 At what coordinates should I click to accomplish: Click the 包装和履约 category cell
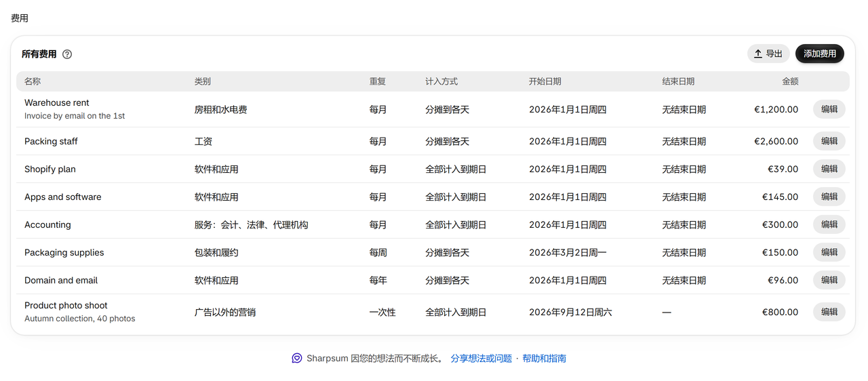216,253
